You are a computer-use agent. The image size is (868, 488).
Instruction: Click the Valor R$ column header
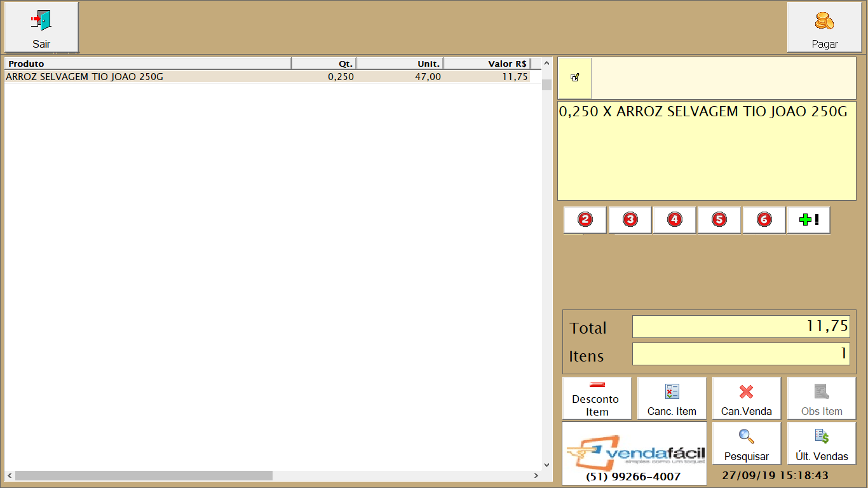coord(487,64)
